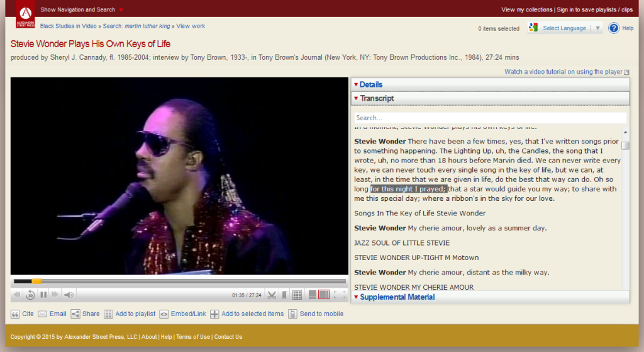Skip forward with the fast-forward button
This screenshot has width=644, height=352.
pyautogui.click(x=55, y=295)
